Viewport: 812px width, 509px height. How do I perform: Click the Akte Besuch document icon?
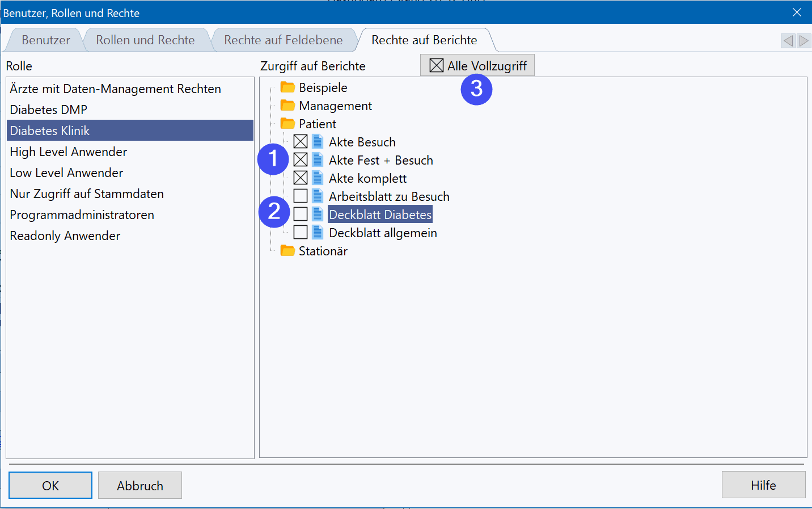pyautogui.click(x=318, y=142)
